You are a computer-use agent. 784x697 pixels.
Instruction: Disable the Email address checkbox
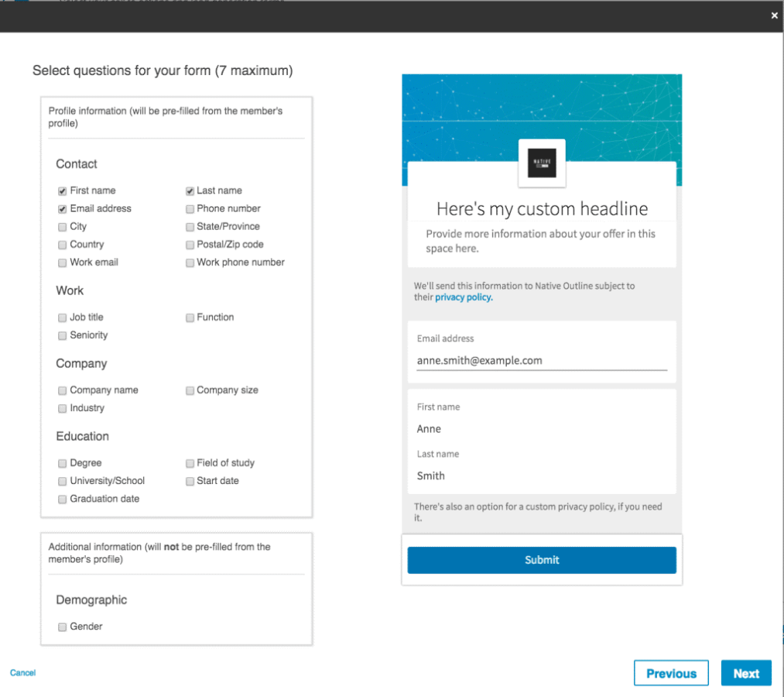pyautogui.click(x=62, y=208)
